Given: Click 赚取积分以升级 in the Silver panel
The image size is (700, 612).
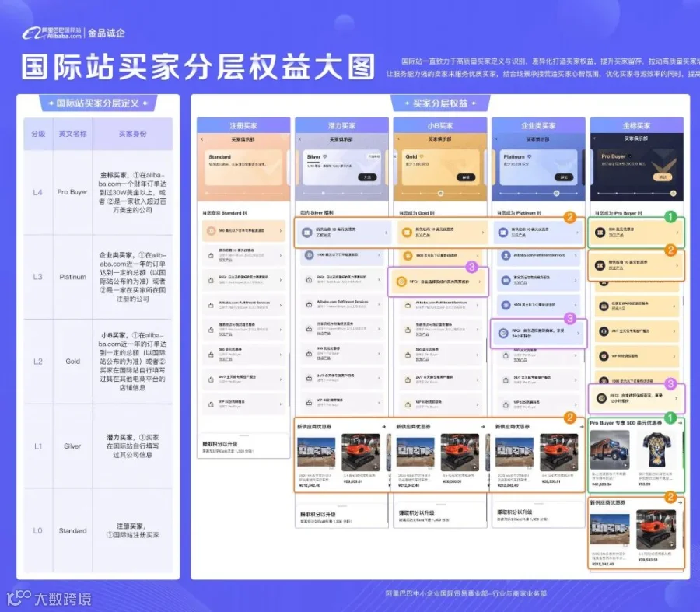Looking at the screenshot, I should coord(318,514).
